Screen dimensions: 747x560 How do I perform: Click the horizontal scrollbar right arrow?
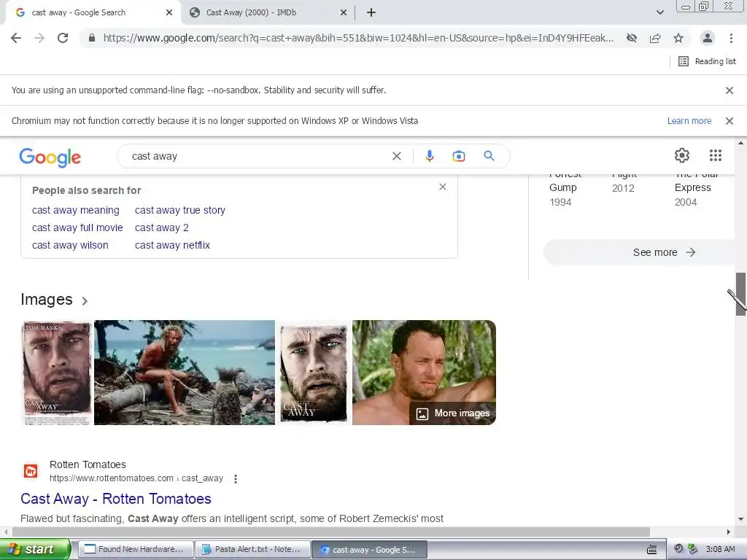pos(729,532)
